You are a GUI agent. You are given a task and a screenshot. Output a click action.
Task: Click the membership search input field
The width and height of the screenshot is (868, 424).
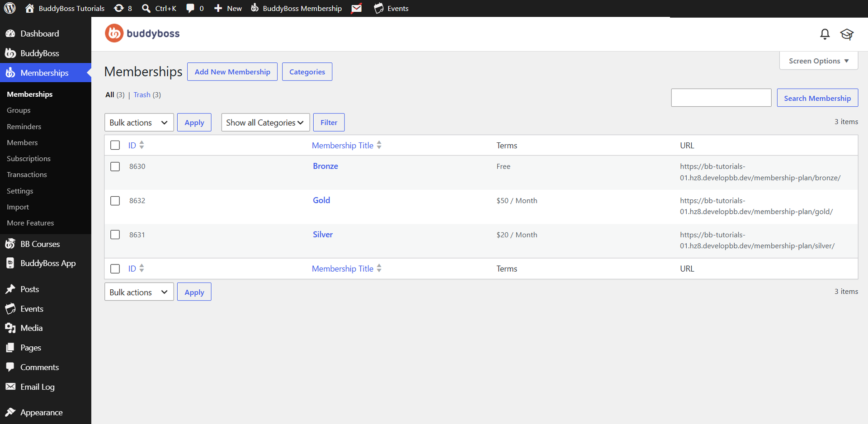coord(721,98)
